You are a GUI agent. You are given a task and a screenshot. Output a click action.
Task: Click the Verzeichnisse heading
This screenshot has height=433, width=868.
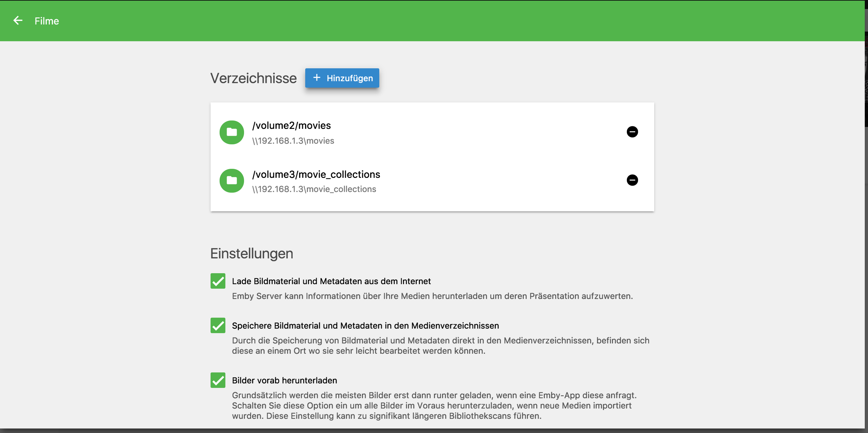(x=253, y=78)
